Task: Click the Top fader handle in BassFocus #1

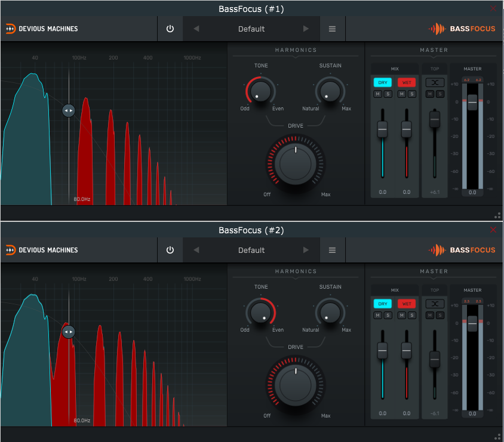Action: coord(435,119)
